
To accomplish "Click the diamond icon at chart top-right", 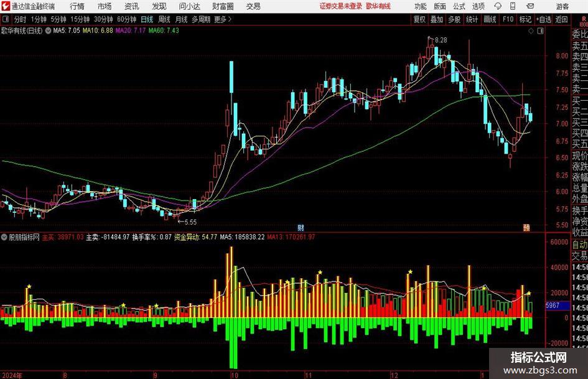I will click(x=531, y=31).
